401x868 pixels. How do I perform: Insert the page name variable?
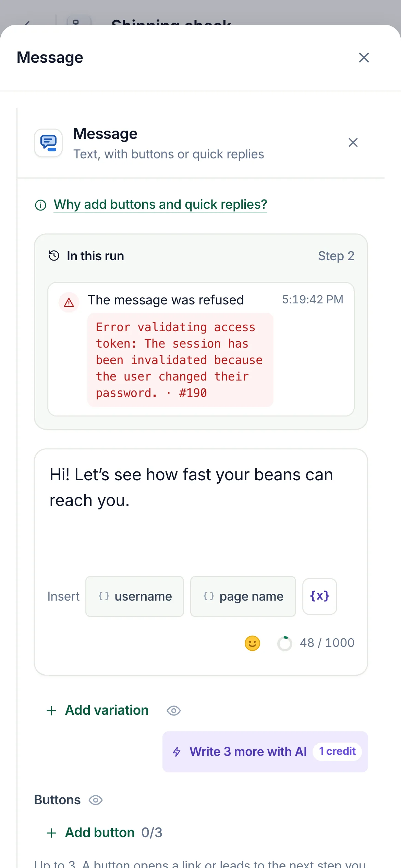point(243,596)
